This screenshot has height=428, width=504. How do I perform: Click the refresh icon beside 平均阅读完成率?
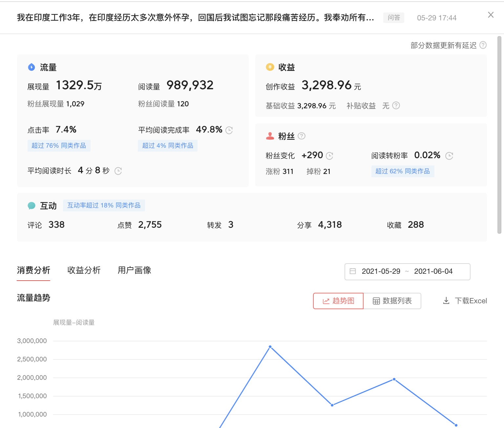click(x=229, y=130)
